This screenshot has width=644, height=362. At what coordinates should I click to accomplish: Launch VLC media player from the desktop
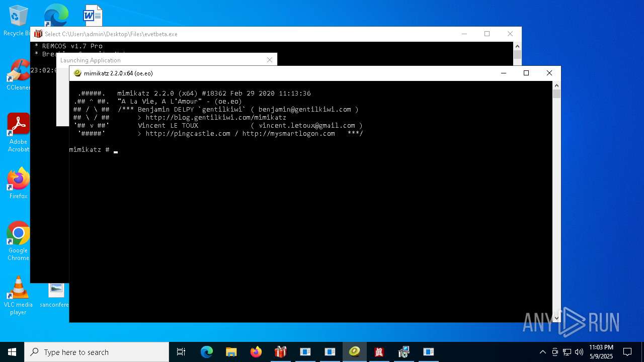click(18, 295)
